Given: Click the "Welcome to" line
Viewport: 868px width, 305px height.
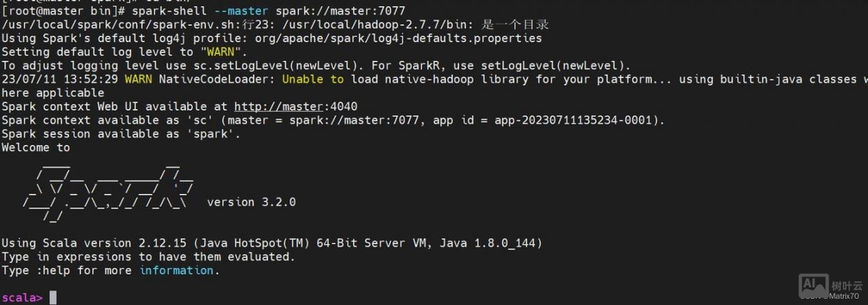Looking at the screenshot, I should [35, 147].
